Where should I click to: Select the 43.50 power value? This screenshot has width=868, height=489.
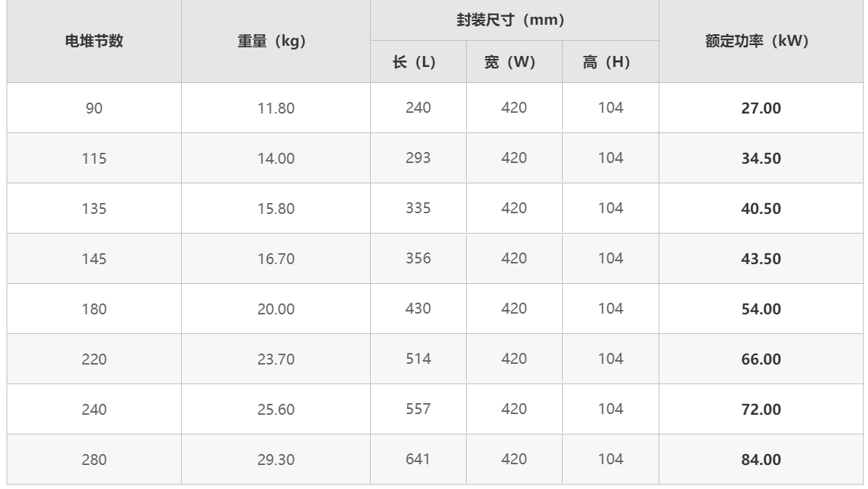pyautogui.click(x=760, y=259)
